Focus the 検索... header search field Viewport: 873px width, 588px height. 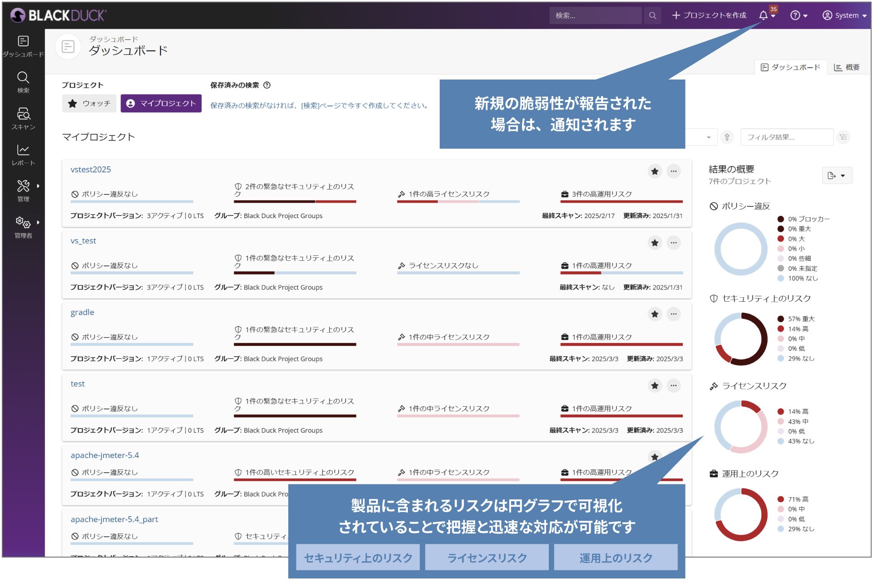coord(595,15)
